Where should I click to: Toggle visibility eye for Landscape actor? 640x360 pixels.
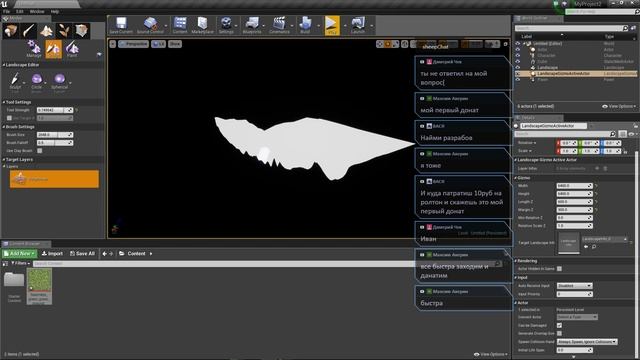[x=518, y=67]
